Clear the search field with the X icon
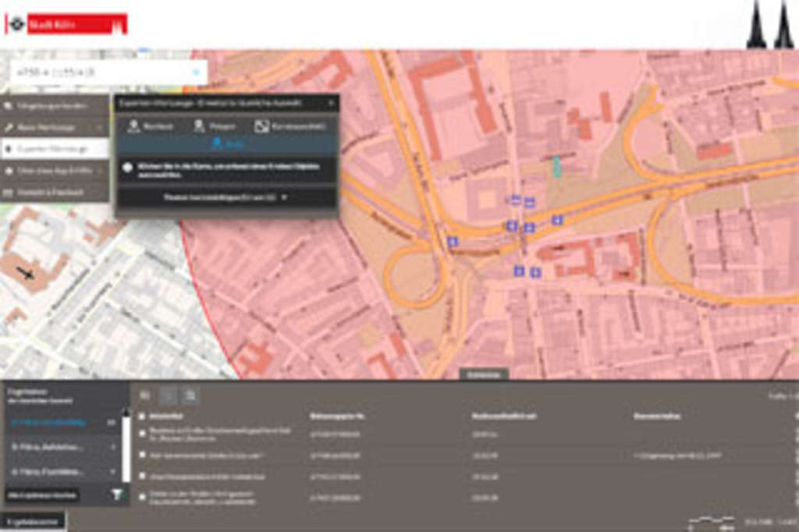 [196, 73]
